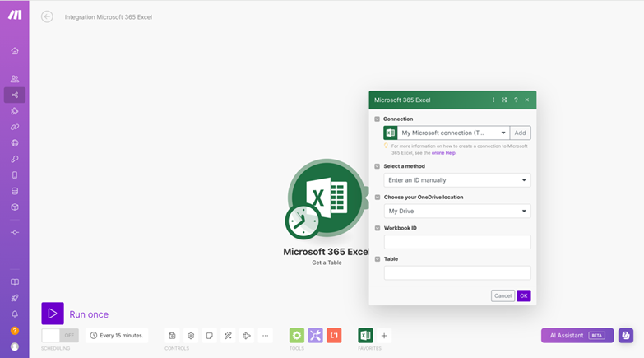Open the green Flow control tools icon

(x=297, y=336)
